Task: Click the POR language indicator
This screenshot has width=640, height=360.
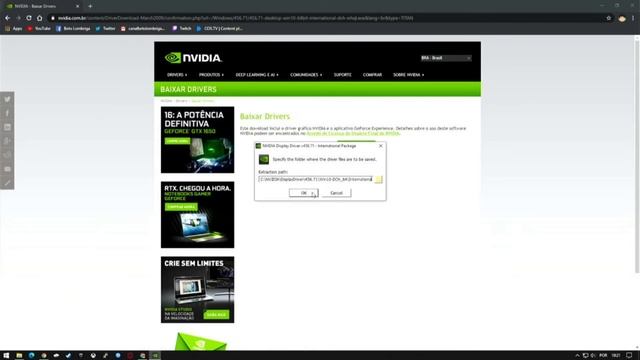Action: tap(603, 356)
